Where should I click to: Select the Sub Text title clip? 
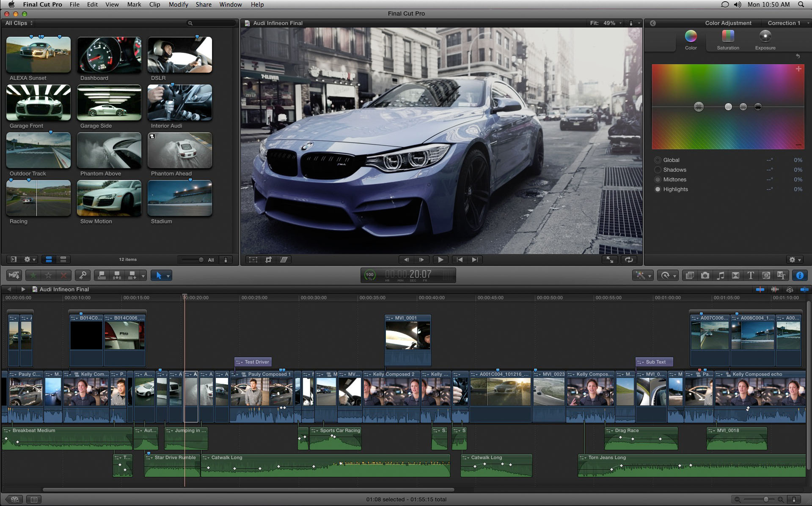tap(654, 362)
